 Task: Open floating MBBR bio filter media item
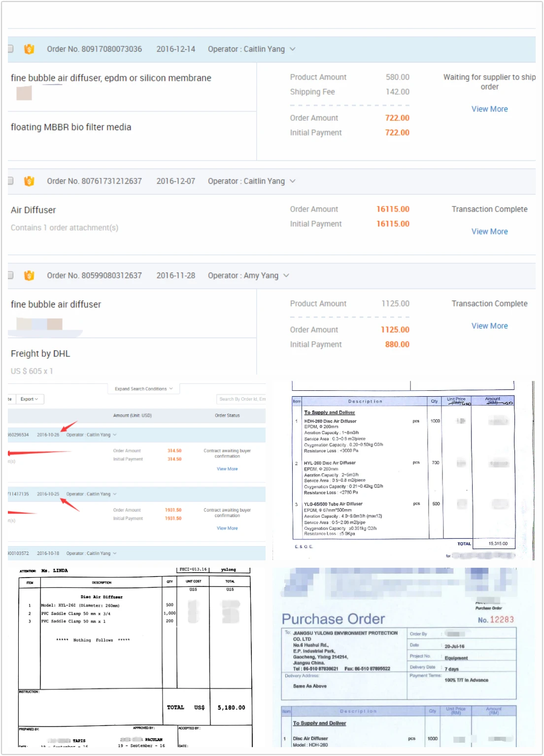pyautogui.click(x=71, y=127)
